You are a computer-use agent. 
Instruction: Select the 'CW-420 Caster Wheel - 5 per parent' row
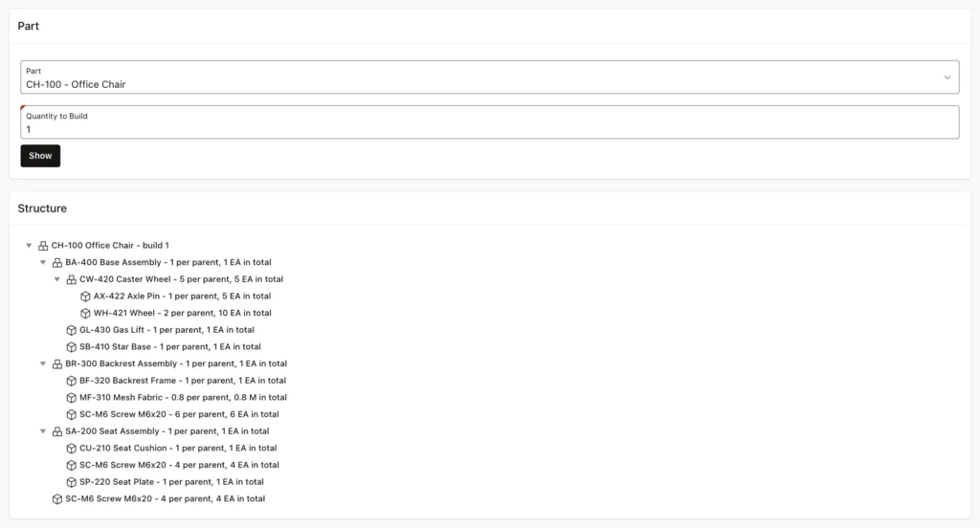(x=181, y=279)
